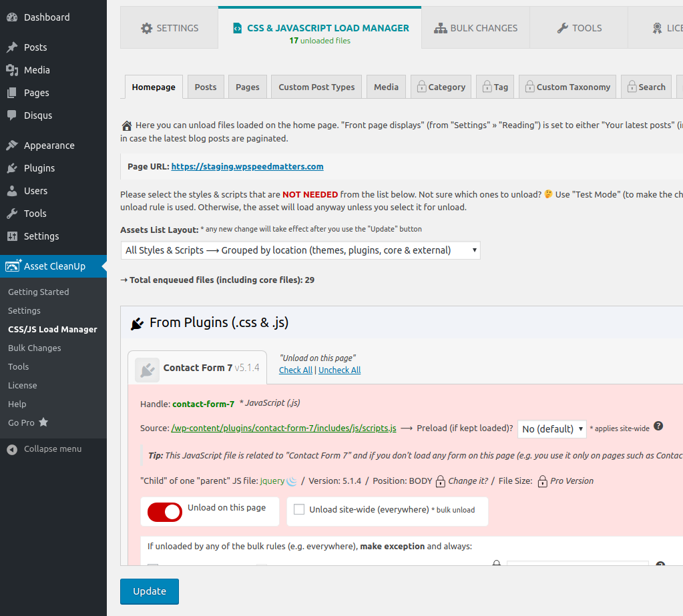Turn off the Unload on this page toggle
The height and width of the screenshot is (616, 683).
click(x=164, y=513)
